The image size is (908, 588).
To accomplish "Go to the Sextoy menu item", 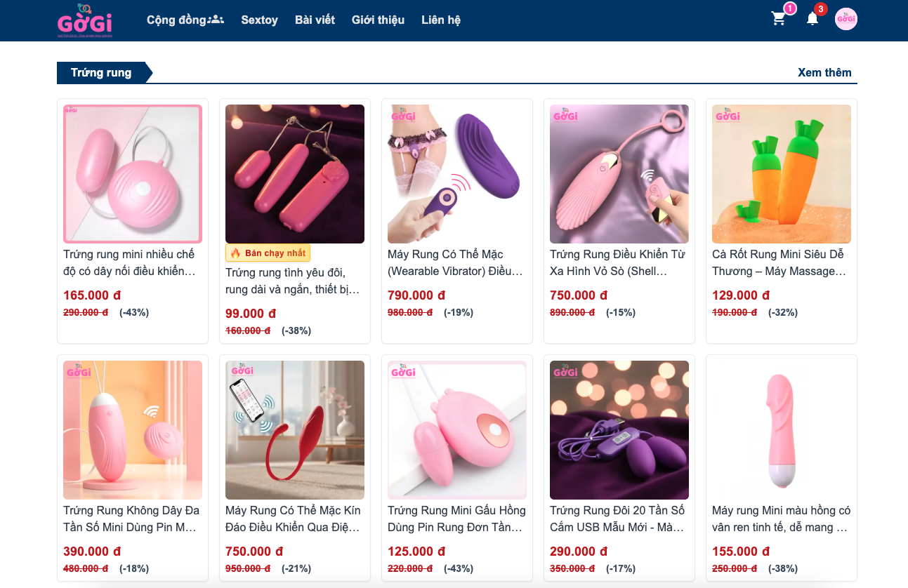I will click(259, 20).
